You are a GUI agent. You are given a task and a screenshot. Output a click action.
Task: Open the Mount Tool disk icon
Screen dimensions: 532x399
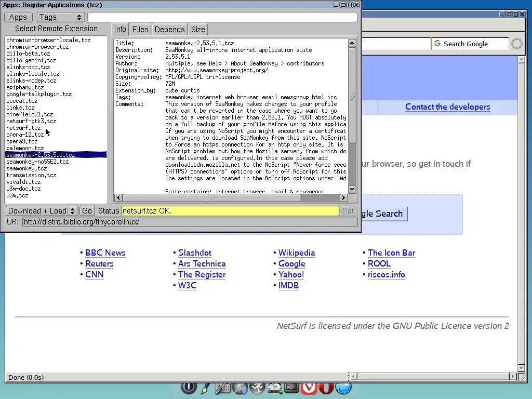click(x=275, y=388)
